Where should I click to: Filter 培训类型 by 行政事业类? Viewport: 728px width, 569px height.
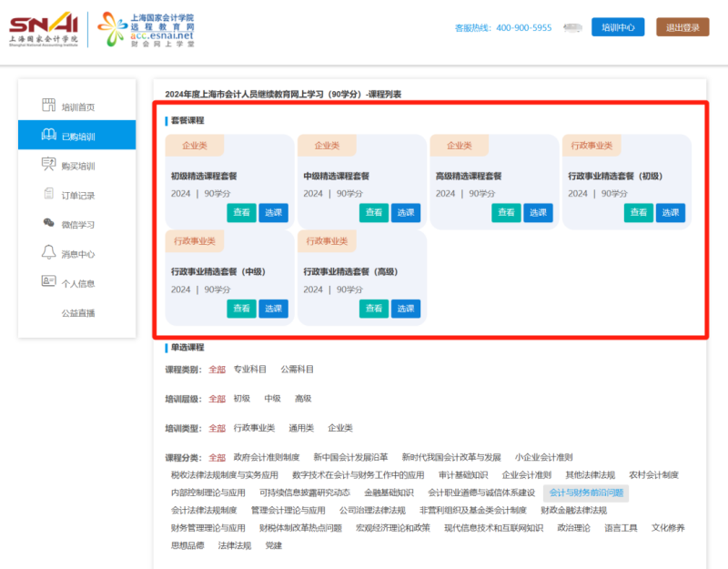coord(254,428)
